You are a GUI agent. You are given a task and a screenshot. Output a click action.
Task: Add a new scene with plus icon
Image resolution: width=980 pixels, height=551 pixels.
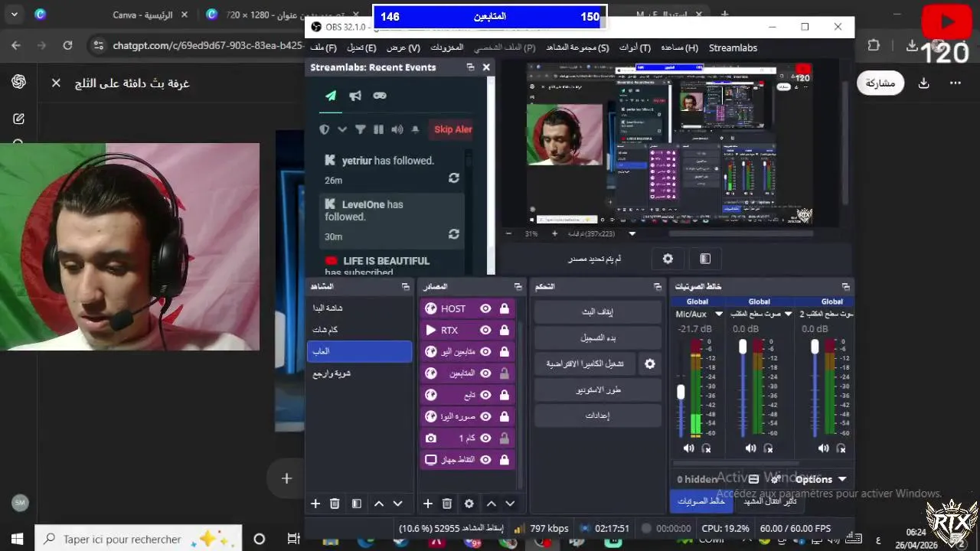315,504
